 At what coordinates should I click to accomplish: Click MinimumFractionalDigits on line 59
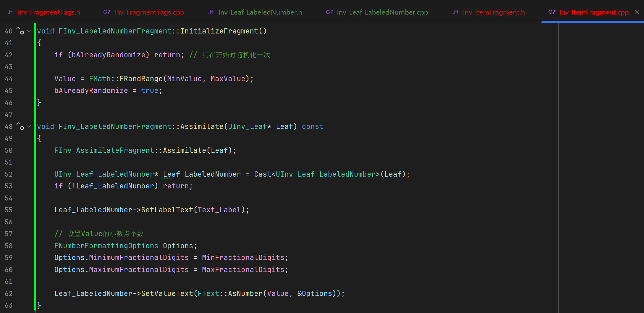point(139,258)
